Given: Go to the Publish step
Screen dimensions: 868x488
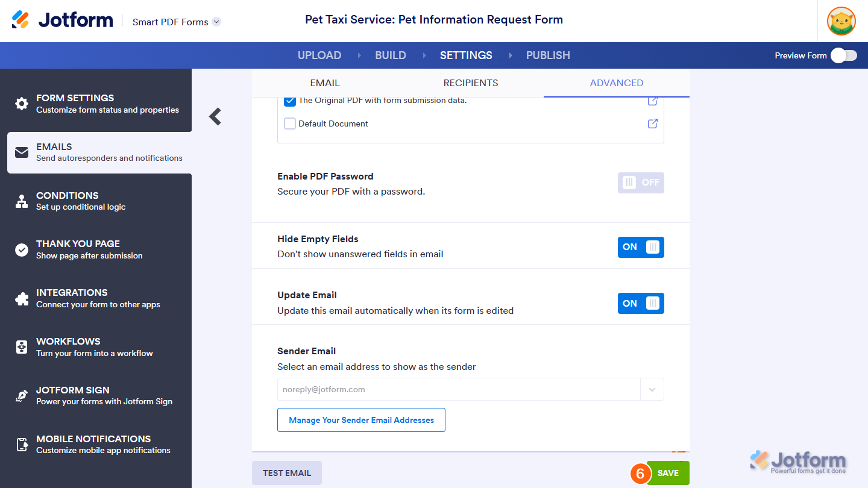Looking at the screenshot, I should point(548,55).
